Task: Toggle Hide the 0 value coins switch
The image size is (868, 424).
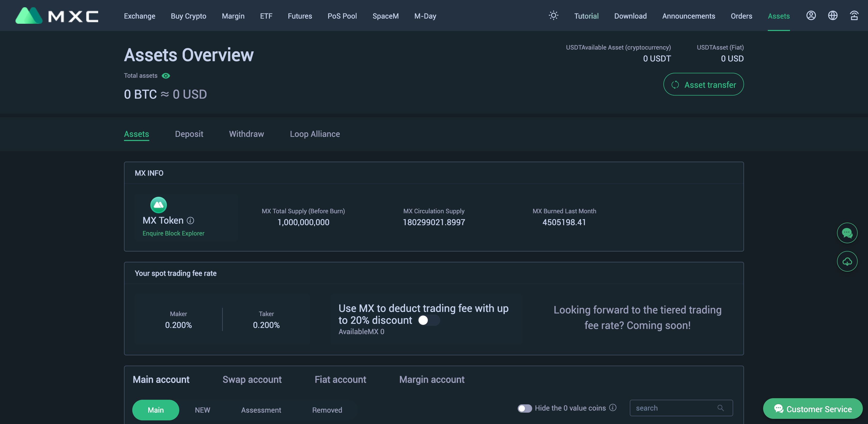Action: [x=525, y=408]
